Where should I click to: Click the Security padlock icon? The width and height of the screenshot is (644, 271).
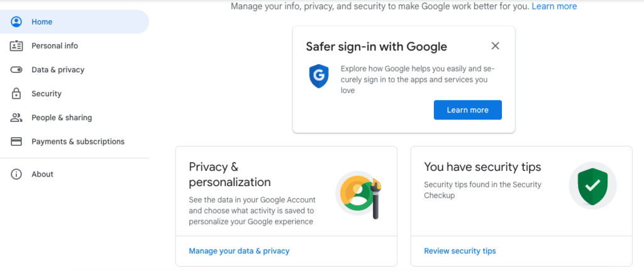(x=16, y=94)
